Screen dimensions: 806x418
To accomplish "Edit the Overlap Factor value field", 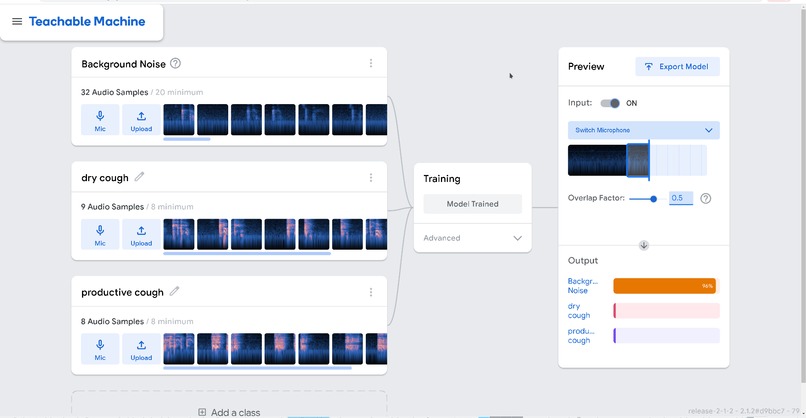I will (681, 198).
